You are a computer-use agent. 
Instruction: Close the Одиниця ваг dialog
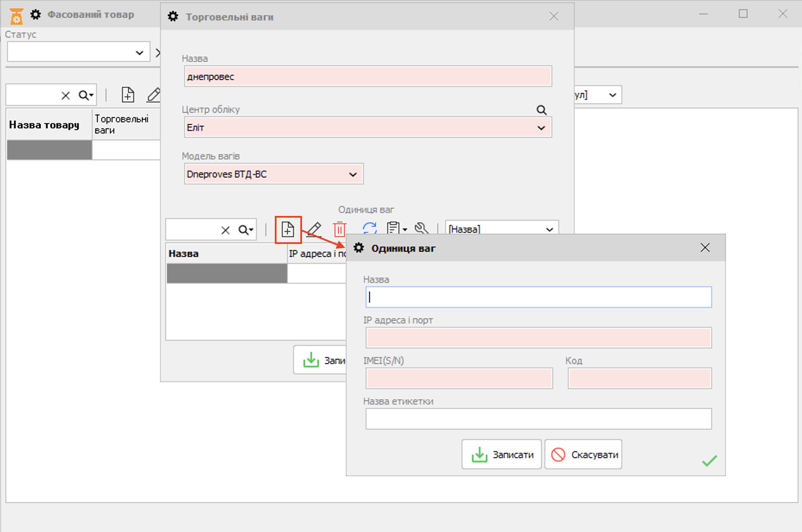(x=705, y=248)
